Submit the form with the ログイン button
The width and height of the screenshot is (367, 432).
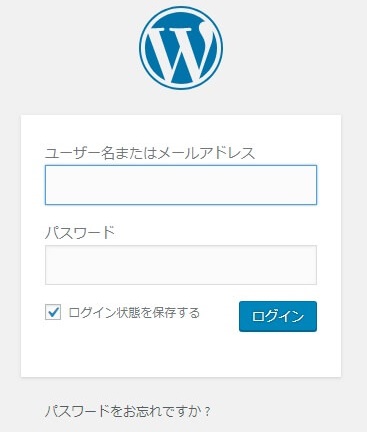pos(278,316)
